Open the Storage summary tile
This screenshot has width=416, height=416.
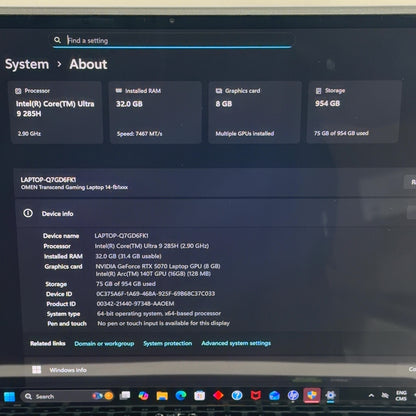(x=354, y=112)
